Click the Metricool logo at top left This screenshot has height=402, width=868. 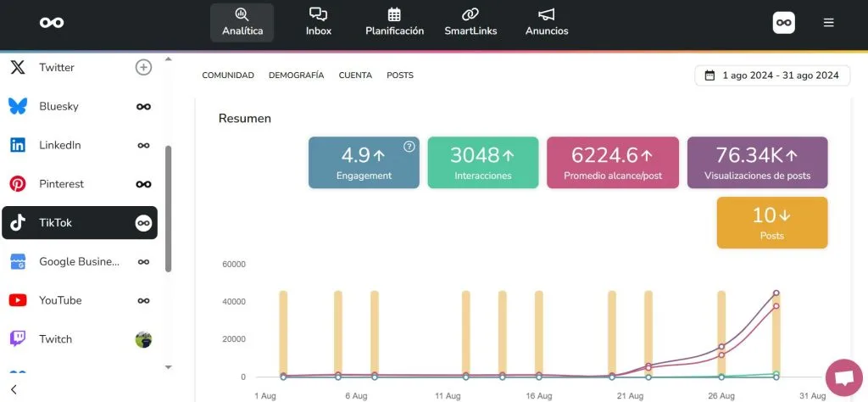(52, 23)
